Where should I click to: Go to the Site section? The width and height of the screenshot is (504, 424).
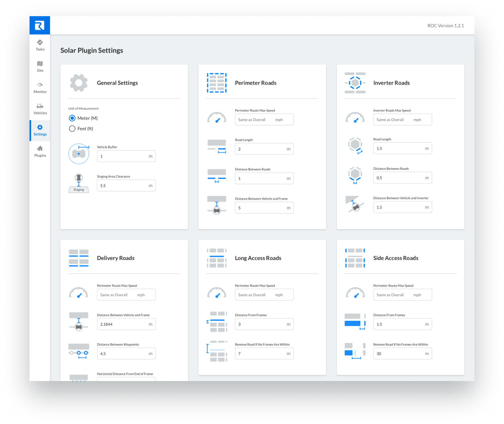(40, 66)
